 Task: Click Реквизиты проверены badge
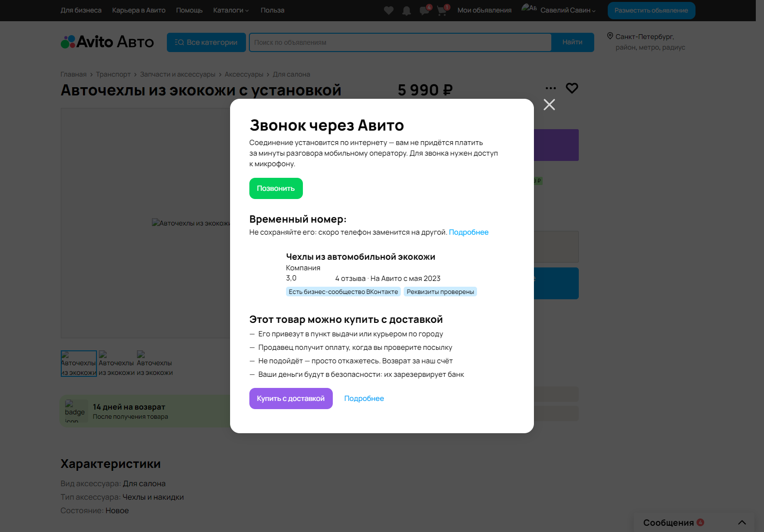point(440,292)
